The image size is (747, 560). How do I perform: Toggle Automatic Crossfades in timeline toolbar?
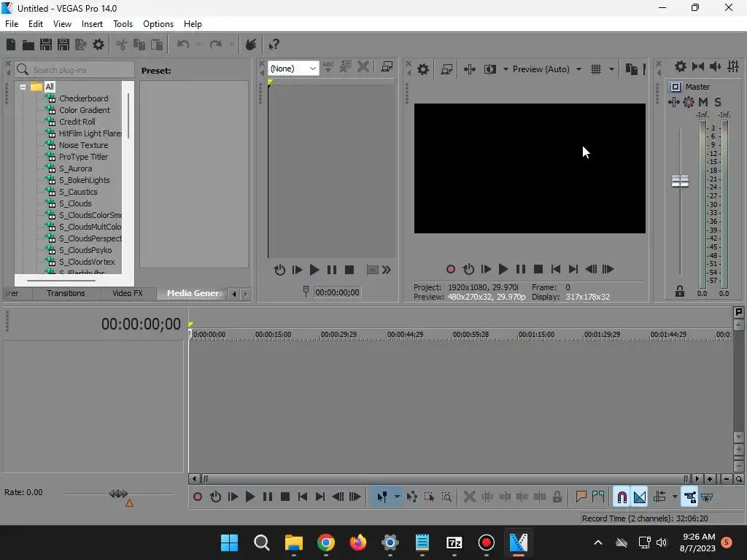tap(639, 497)
